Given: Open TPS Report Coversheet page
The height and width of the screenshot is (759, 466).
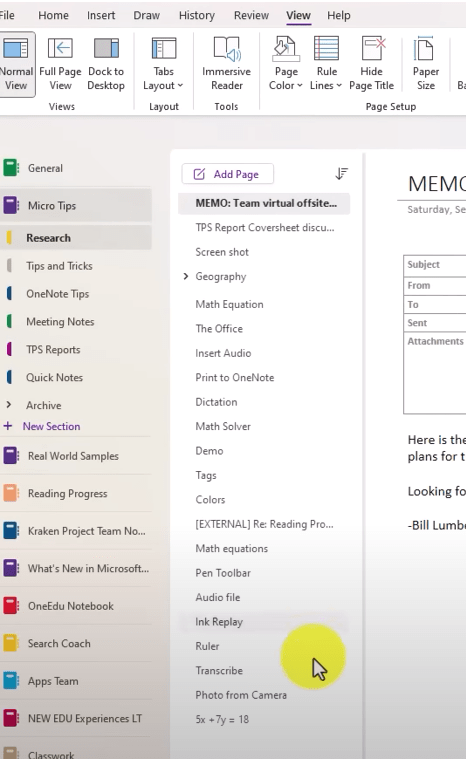Looking at the screenshot, I should click(264, 228).
